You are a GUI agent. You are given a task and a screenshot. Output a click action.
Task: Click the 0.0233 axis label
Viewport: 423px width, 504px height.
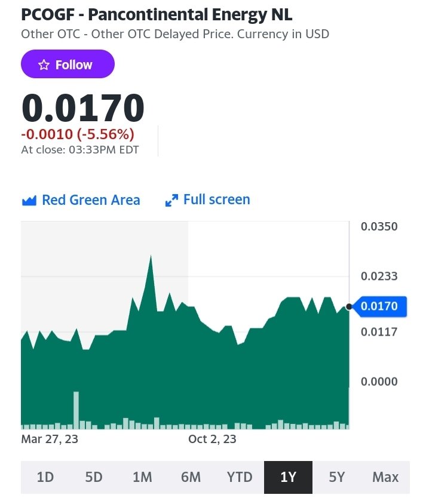[379, 276]
